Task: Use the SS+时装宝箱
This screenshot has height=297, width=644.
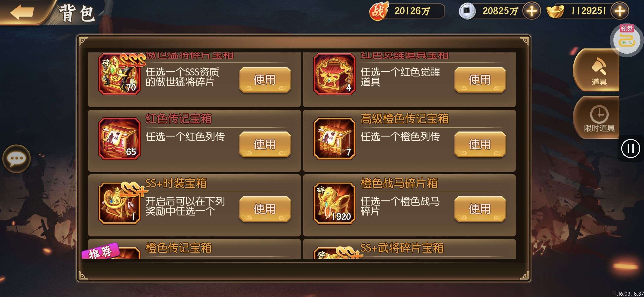Action: [x=265, y=209]
